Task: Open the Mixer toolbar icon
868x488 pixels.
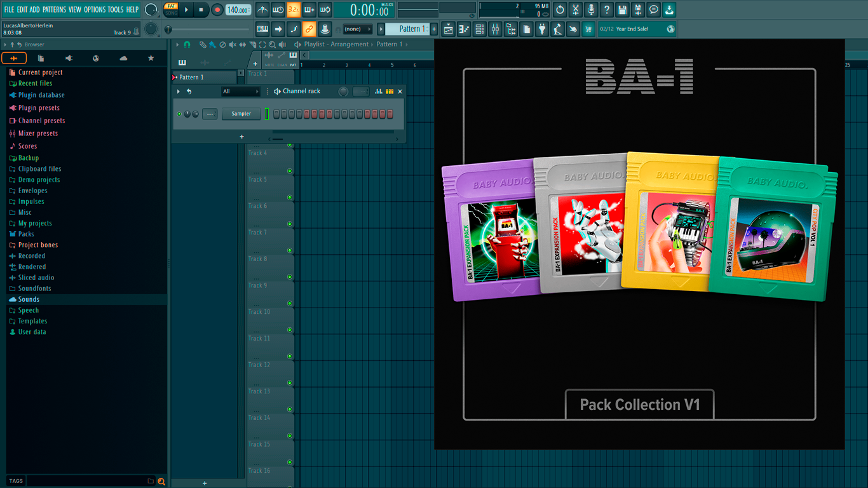Action: tap(495, 29)
